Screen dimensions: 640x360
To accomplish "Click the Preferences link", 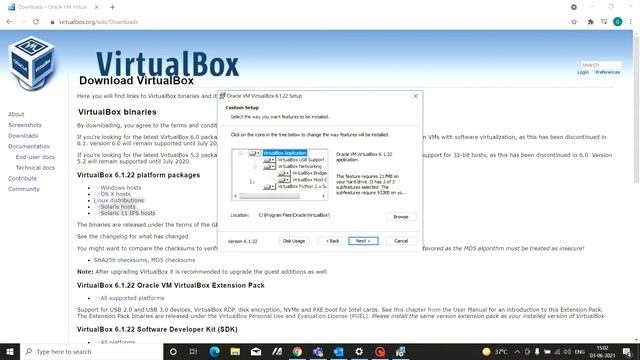I will pyautogui.click(x=607, y=72).
